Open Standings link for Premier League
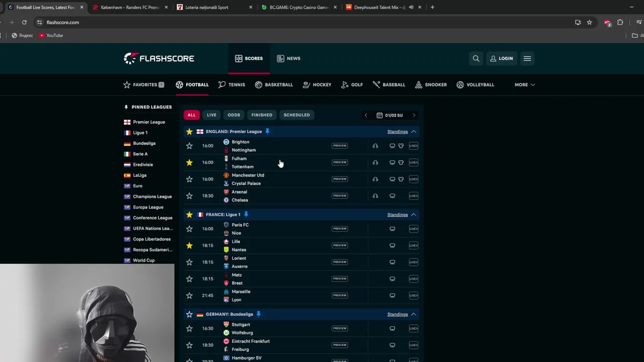 tap(397, 132)
